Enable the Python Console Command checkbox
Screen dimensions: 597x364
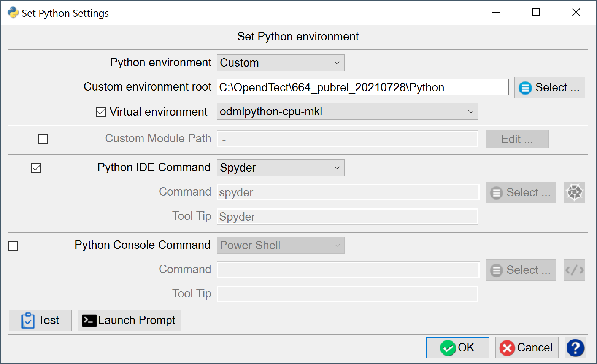pyautogui.click(x=13, y=246)
